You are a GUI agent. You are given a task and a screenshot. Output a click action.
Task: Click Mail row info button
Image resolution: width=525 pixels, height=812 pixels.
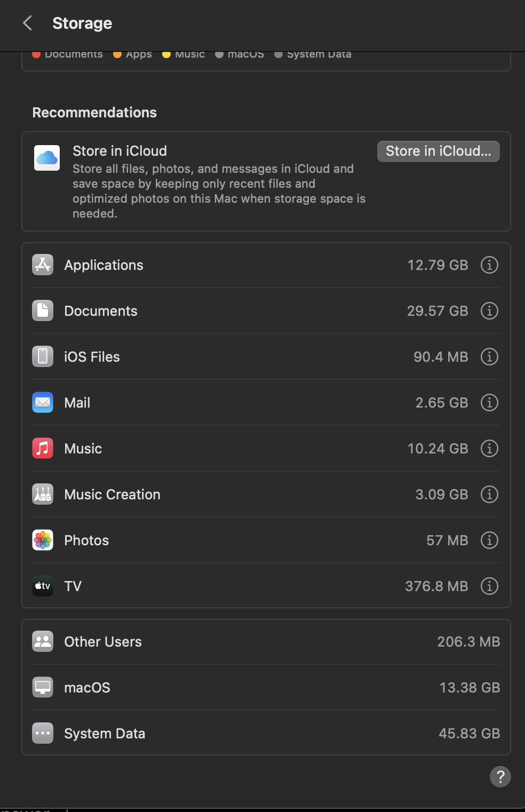pyautogui.click(x=489, y=403)
